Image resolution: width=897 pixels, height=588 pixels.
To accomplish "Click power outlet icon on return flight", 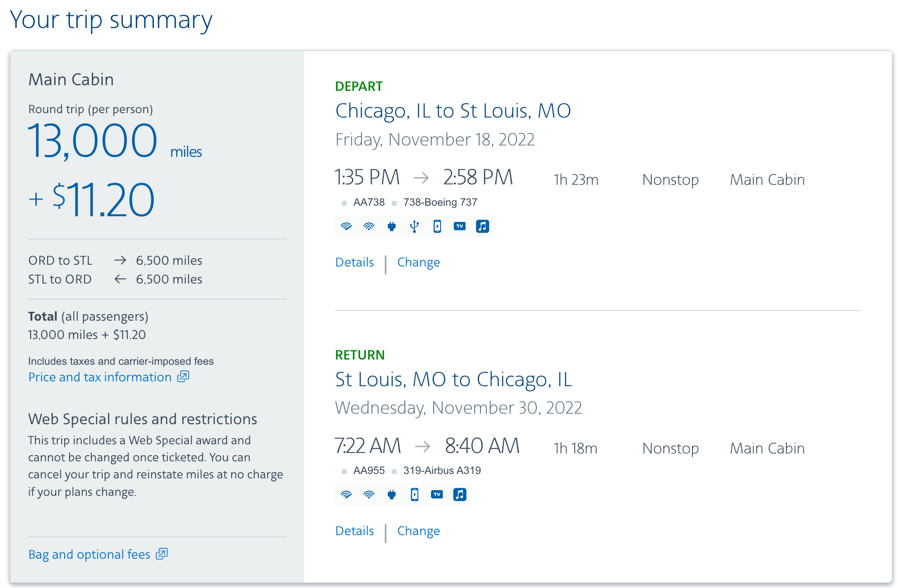I will click(392, 495).
